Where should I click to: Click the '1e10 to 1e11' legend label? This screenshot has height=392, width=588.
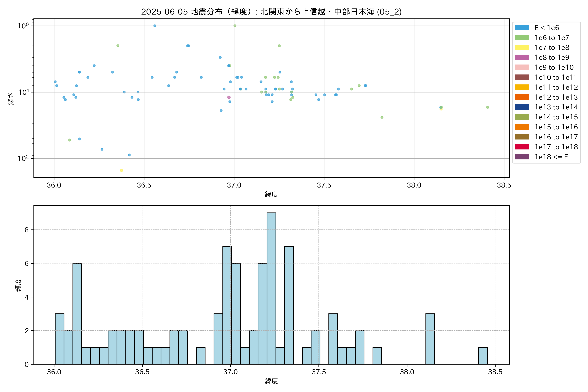(556, 77)
